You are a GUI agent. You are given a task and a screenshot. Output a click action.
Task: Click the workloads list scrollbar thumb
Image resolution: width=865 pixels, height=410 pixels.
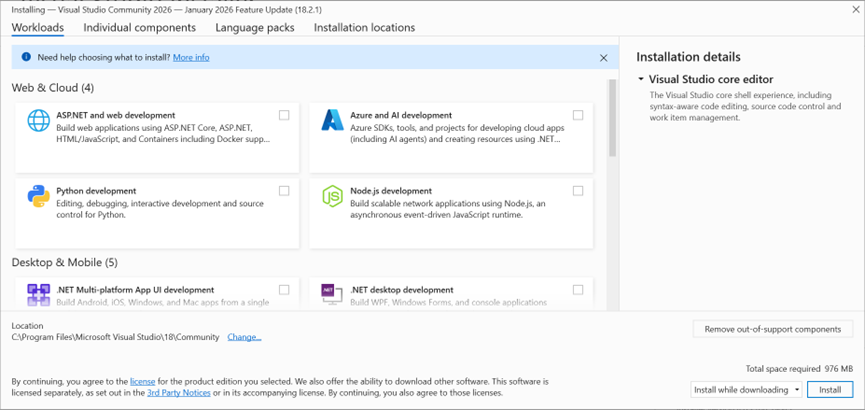coord(612,118)
